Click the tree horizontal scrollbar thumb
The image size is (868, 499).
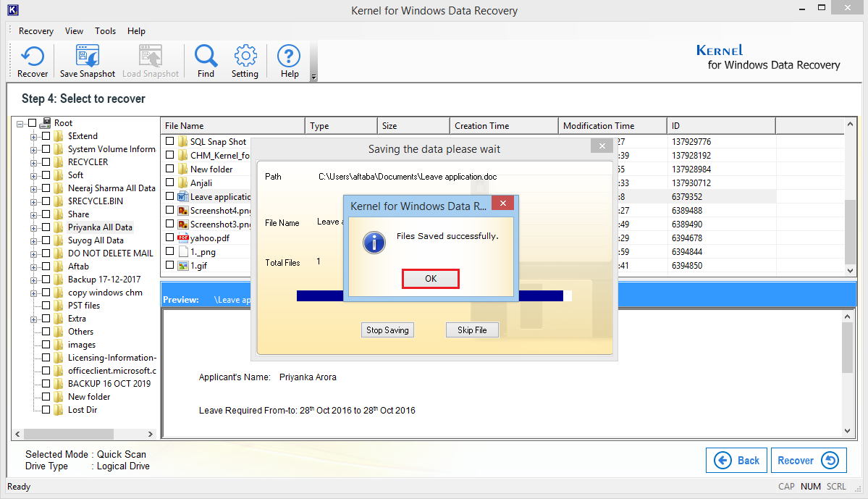click(x=69, y=434)
